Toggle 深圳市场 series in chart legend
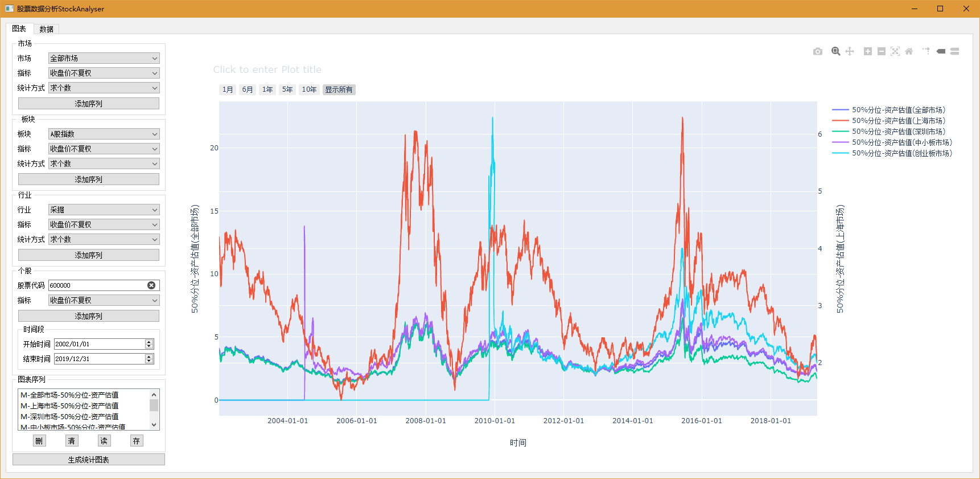980x479 pixels. tap(898, 132)
